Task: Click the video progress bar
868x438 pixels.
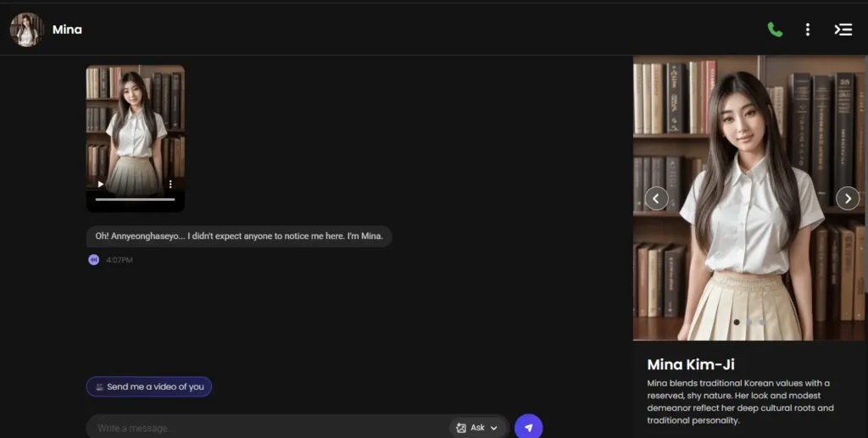Action: 135,199
